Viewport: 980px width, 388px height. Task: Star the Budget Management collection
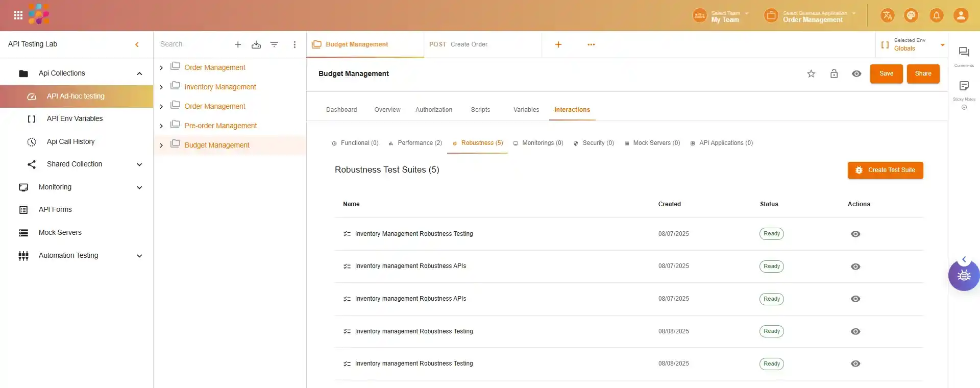[811, 74]
